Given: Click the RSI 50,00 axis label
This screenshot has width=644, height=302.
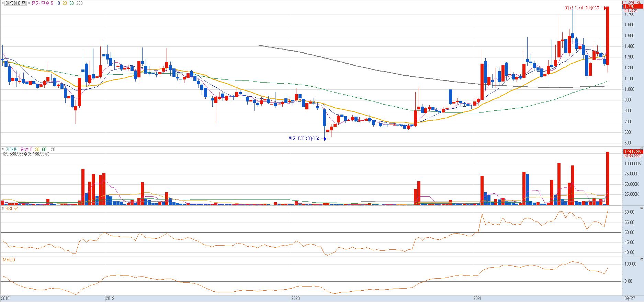Looking at the screenshot, I should (x=630, y=233).
